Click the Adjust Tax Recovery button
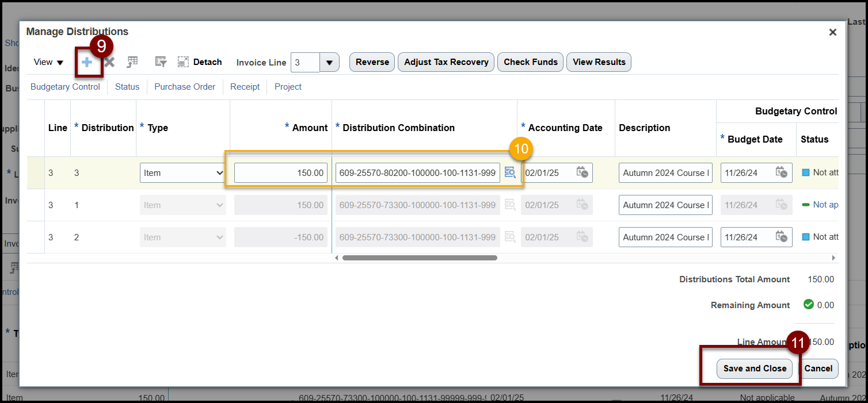868x403 pixels. click(446, 62)
